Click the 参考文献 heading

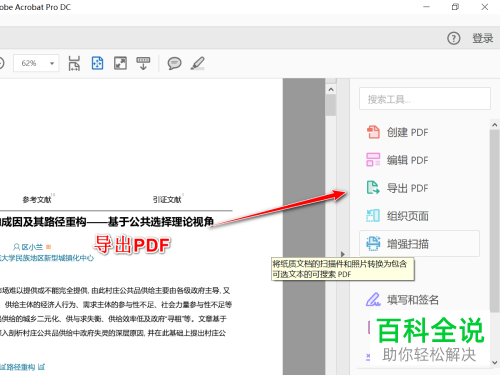(37, 200)
